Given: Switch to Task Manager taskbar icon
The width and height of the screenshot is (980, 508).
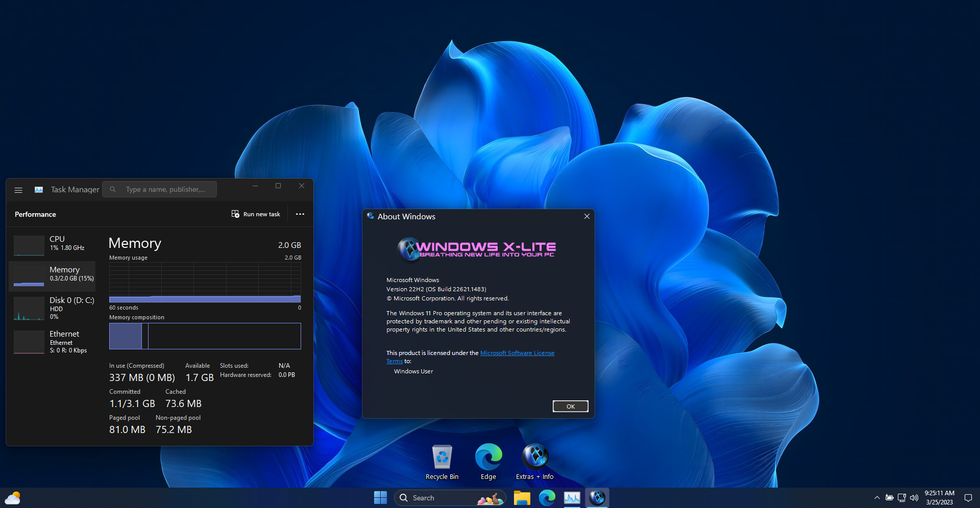Looking at the screenshot, I should 572,498.
